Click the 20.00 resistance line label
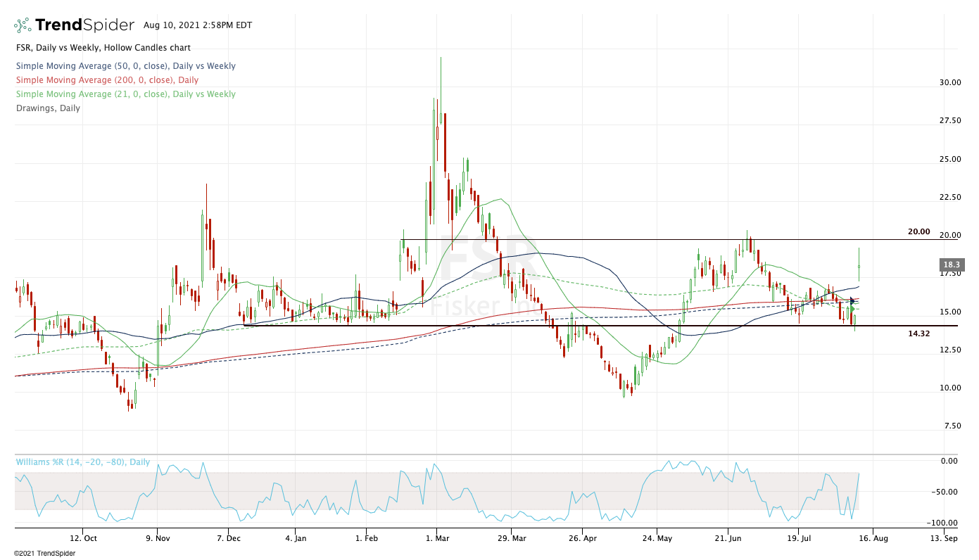This screenshot has width=979, height=560. click(x=918, y=231)
